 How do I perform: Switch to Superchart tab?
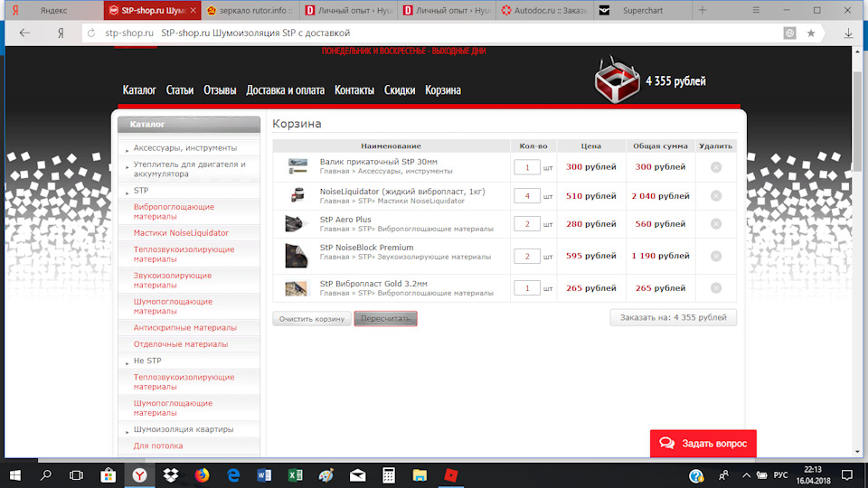pyautogui.click(x=642, y=11)
